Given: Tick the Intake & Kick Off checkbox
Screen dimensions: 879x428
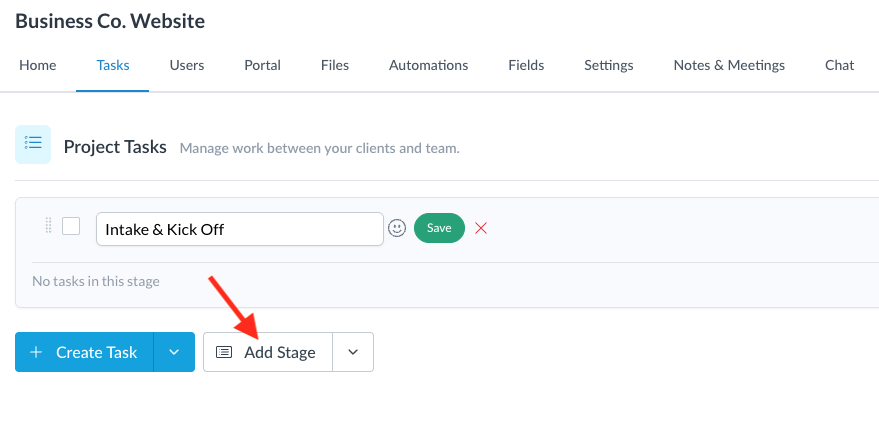Looking at the screenshot, I should pyautogui.click(x=71, y=226).
